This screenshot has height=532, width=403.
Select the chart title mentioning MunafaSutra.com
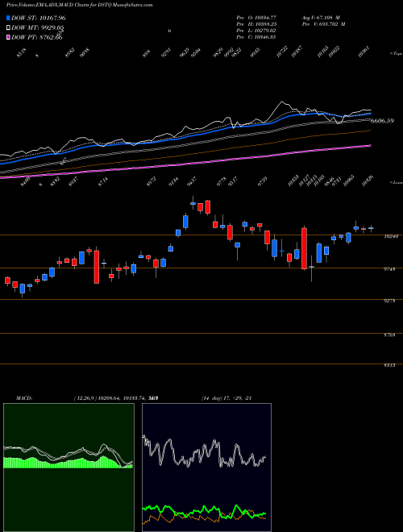click(80, 5)
